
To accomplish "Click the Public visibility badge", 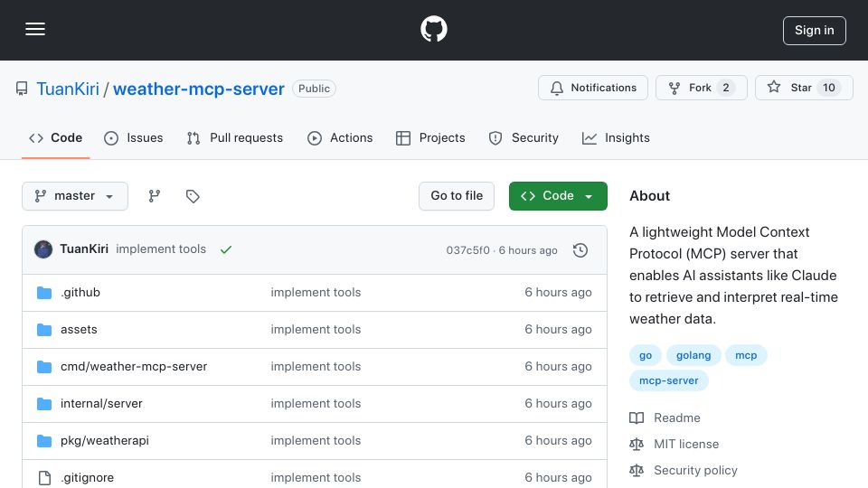I will (314, 89).
